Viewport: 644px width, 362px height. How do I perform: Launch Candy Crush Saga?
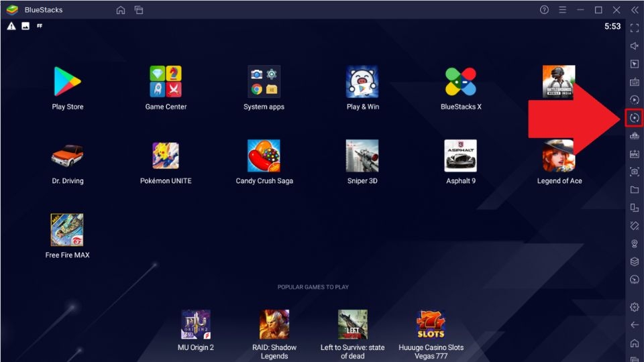click(x=264, y=156)
